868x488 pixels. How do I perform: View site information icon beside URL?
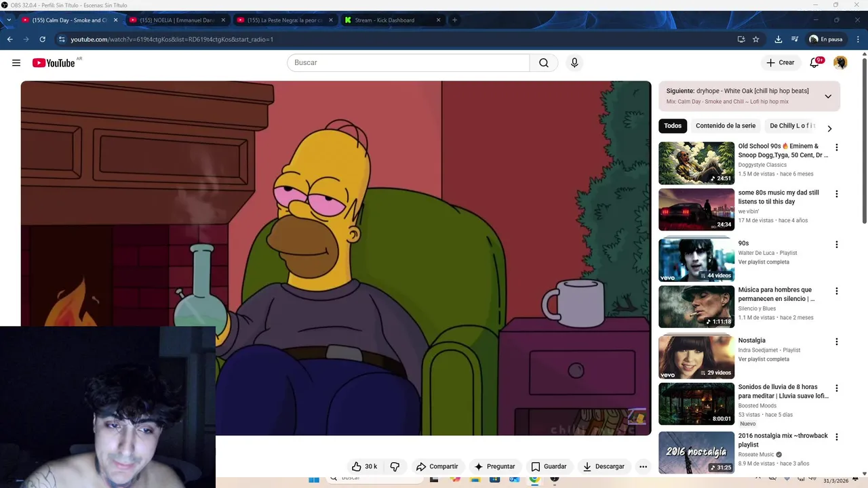click(x=62, y=39)
